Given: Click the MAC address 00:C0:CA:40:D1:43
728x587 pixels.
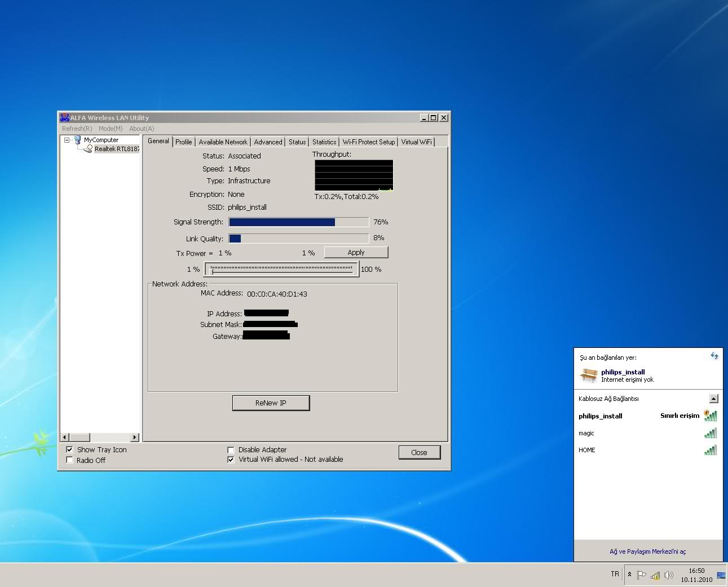Looking at the screenshot, I should point(277,294).
